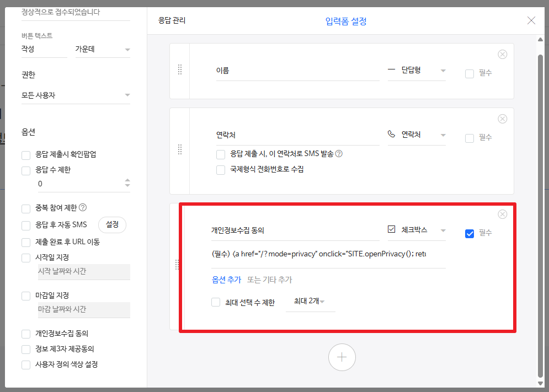Screen dimensions: 549x392
Task: Check 응답 제출시 확인팝업 option
Action: (x=26, y=155)
